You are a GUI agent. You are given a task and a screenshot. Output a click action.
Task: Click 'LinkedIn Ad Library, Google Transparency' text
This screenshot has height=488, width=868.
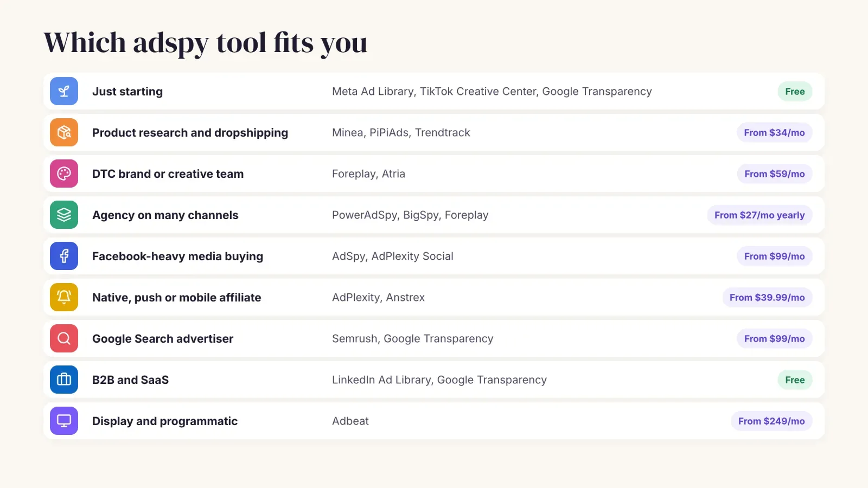(x=439, y=380)
